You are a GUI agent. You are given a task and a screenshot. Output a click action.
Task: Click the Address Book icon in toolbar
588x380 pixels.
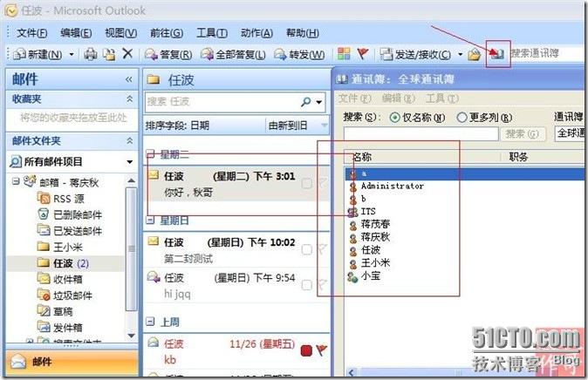click(x=497, y=55)
